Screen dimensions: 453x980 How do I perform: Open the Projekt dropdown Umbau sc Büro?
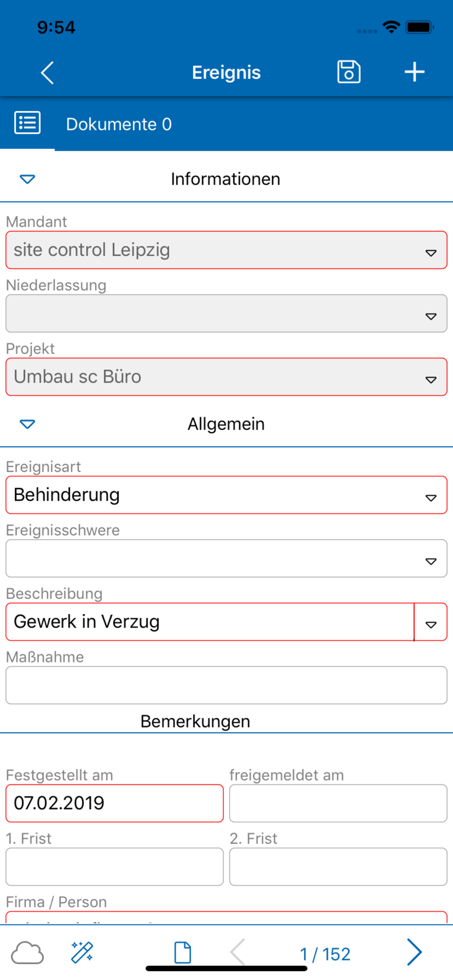pyautogui.click(x=226, y=377)
